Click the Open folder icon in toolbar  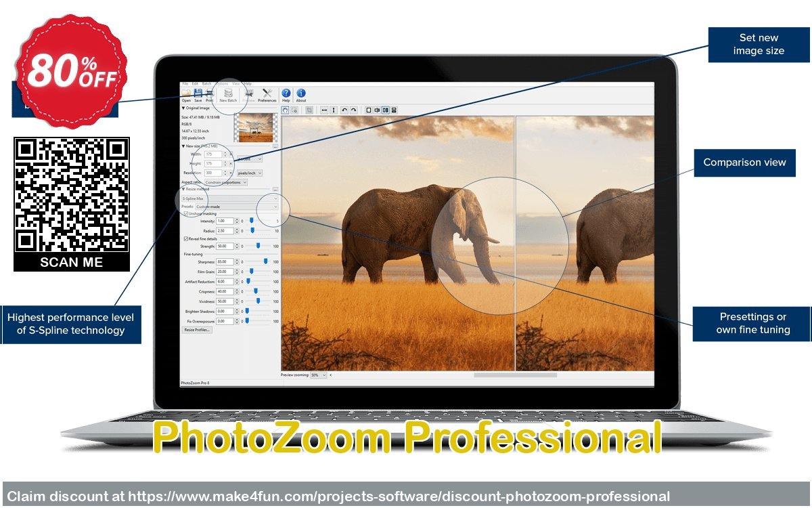click(x=186, y=93)
